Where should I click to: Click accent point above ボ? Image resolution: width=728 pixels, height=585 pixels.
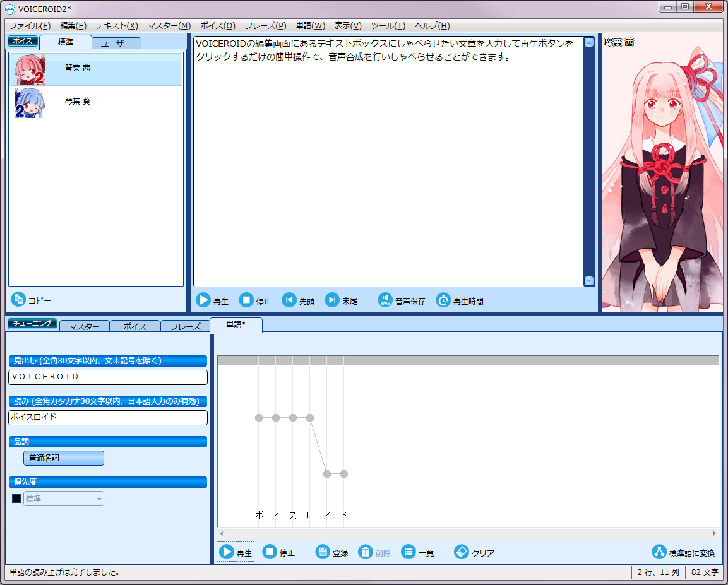coord(259,418)
